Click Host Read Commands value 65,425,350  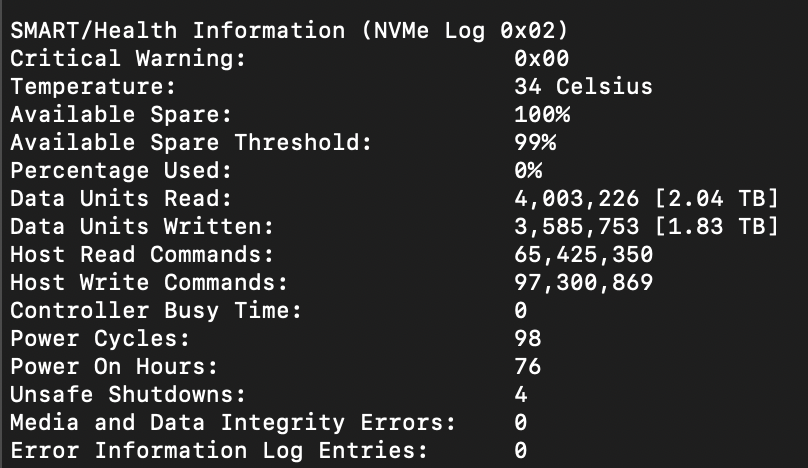(x=583, y=255)
